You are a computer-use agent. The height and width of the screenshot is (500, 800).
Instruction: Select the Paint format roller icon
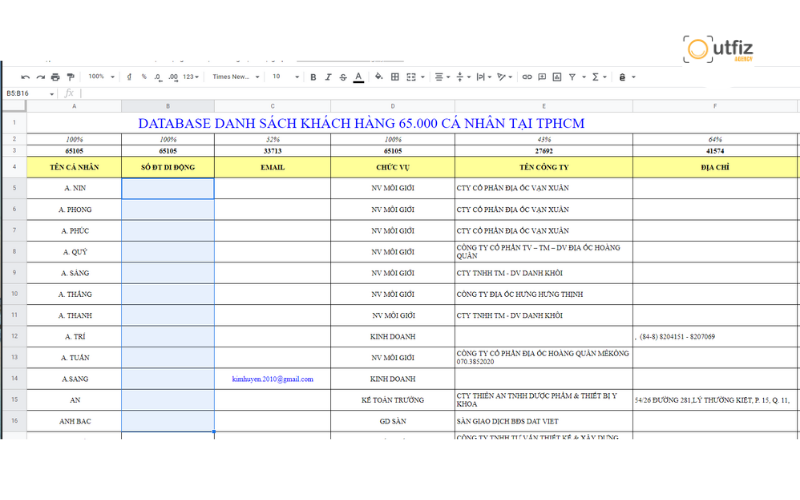coord(70,77)
